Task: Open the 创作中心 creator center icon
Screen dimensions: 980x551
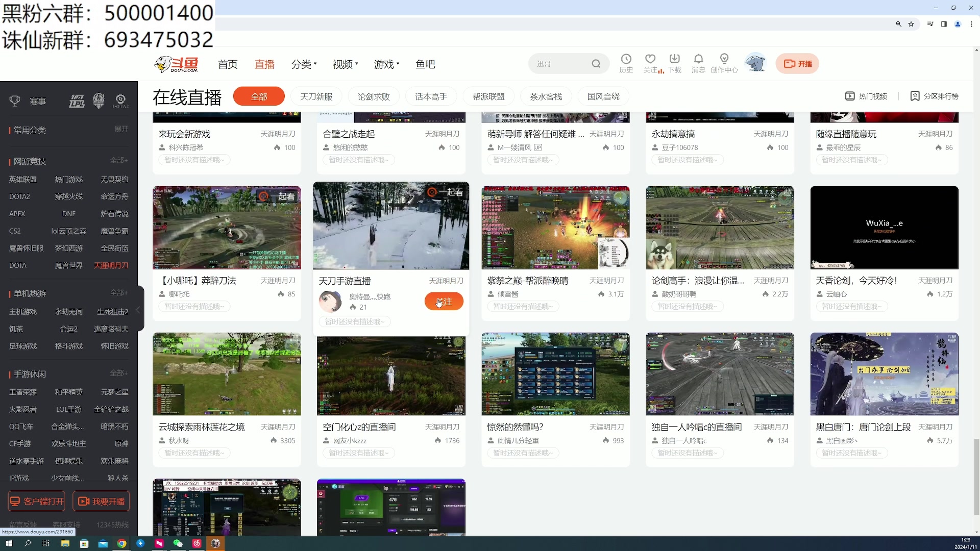Action: [x=724, y=63]
